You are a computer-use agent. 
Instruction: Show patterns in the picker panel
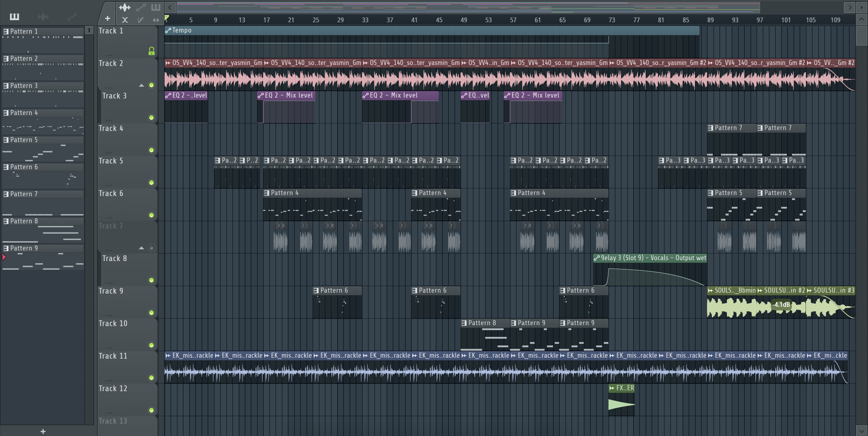pos(14,17)
